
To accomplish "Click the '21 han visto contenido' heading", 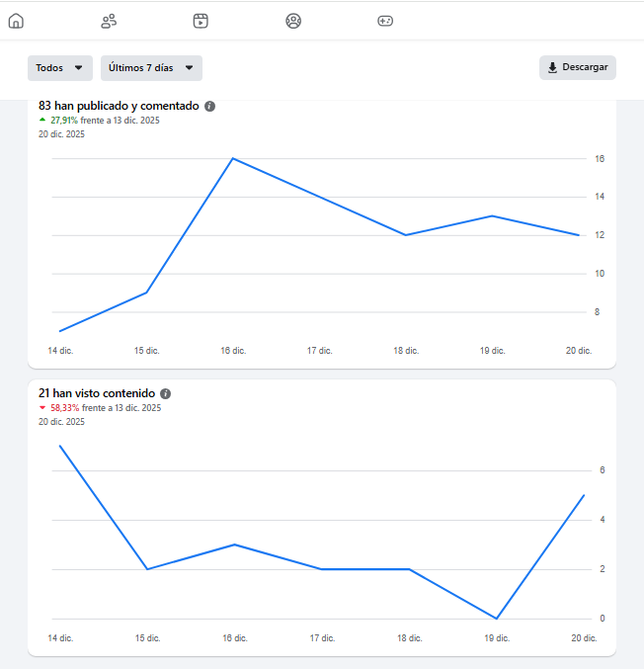I will tap(96, 393).
